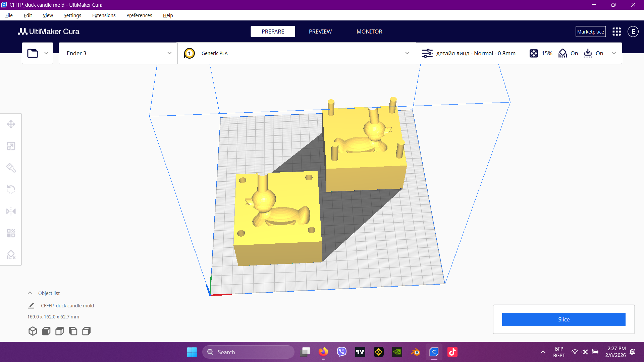Select the Rotate tool in the left toolbar
The width and height of the screenshot is (644, 362).
click(11, 189)
